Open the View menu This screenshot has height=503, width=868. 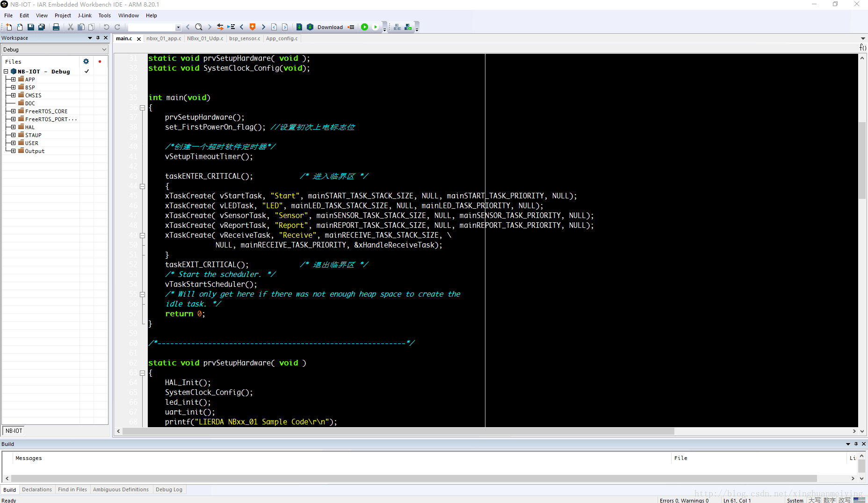point(42,15)
